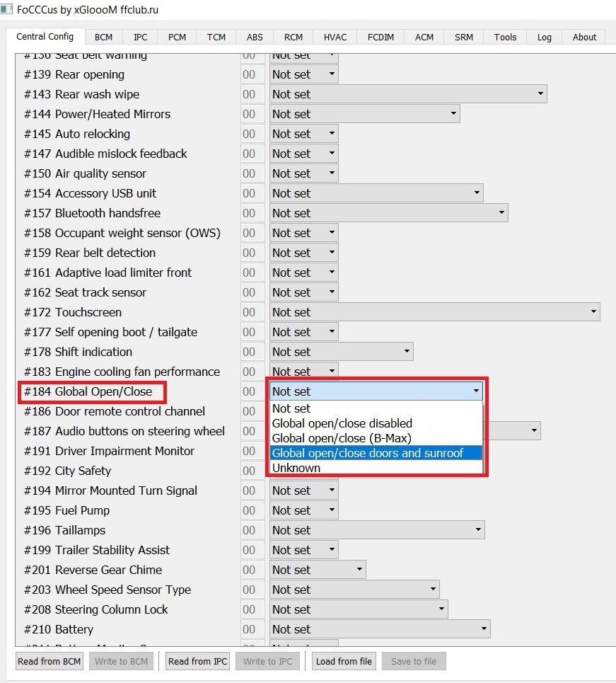Switch to the About tab

584,38
